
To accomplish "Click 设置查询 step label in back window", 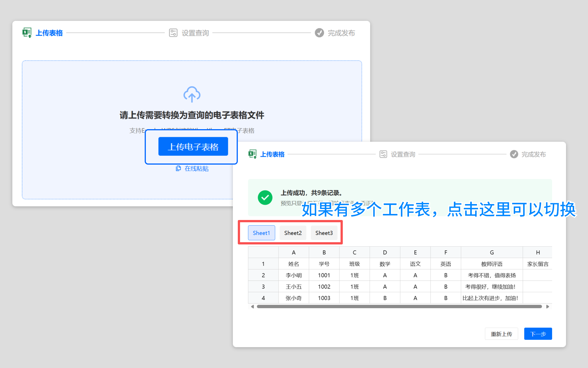I will pos(195,33).
